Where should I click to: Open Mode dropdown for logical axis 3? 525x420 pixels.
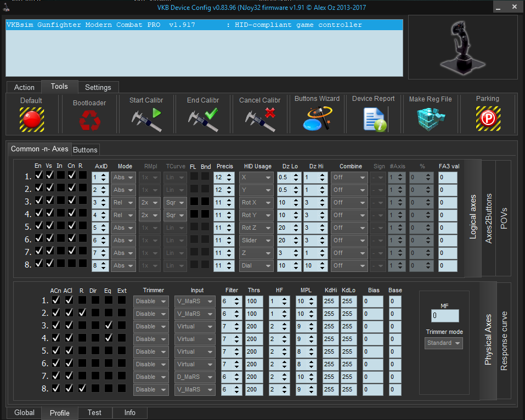tap(123, 202)
